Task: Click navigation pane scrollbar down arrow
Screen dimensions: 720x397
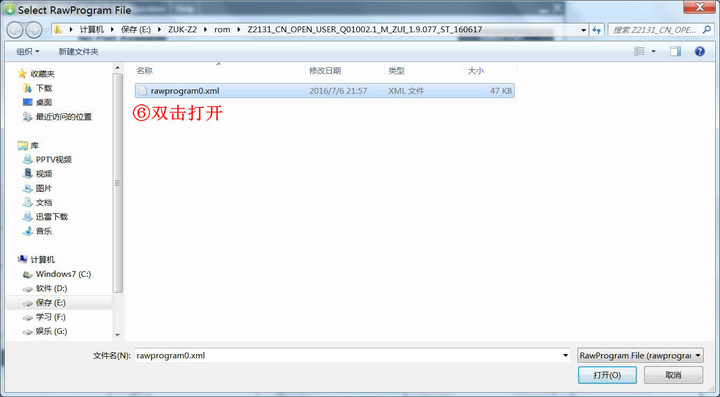Action: pyautogui.click(x=118, y=335)
